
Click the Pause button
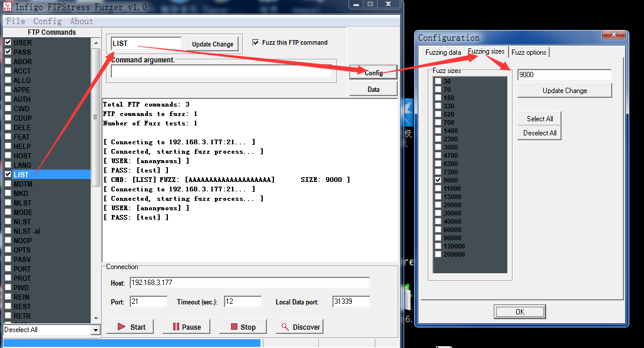tap(186, 327)
